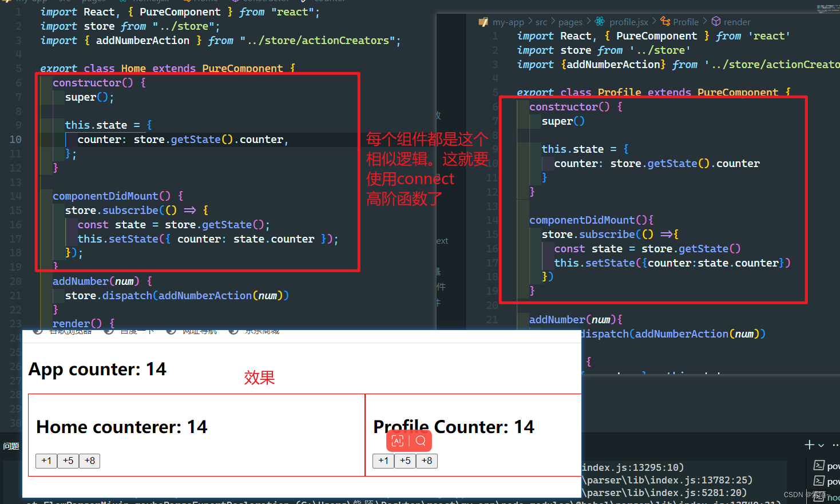Click line number 10 in the home.jsx gutter
Image resolution: width=840 pixels, height=504 pixels.
[15, 139]
